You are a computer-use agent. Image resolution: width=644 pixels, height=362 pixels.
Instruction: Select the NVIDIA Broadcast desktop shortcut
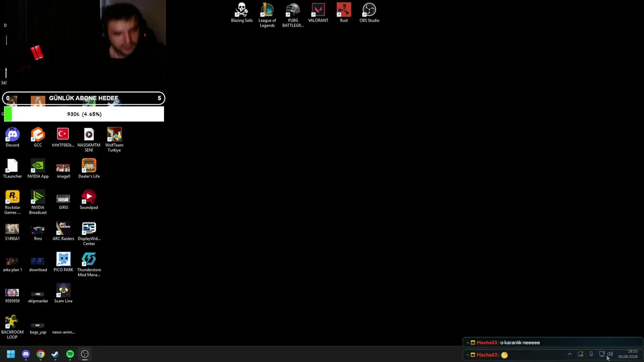pyautogui.click(x=38, y=203)
